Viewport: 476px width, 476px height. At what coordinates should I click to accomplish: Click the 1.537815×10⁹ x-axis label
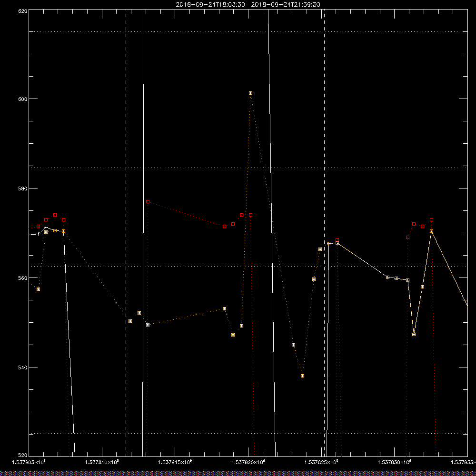175,462
